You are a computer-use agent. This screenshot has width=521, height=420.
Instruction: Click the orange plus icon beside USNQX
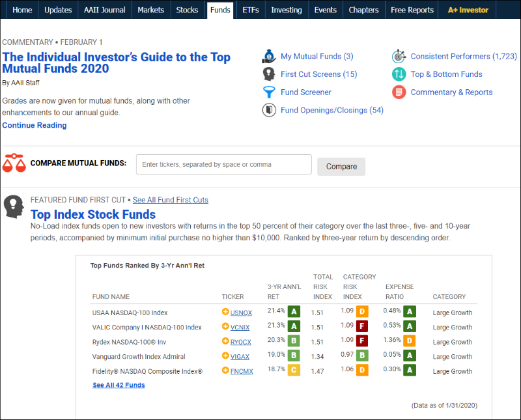(x=225, y=312)
